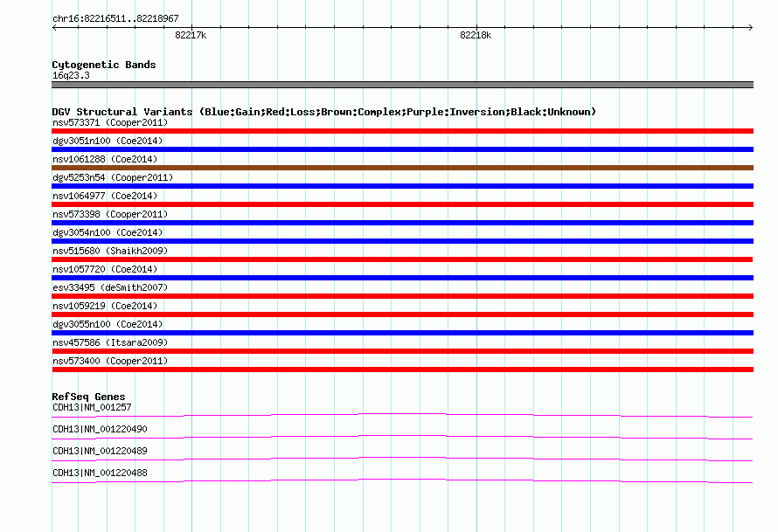Click the 82217k ruler tick label
The height and width of the screenshot is (532, 778).
coord(191,35)
